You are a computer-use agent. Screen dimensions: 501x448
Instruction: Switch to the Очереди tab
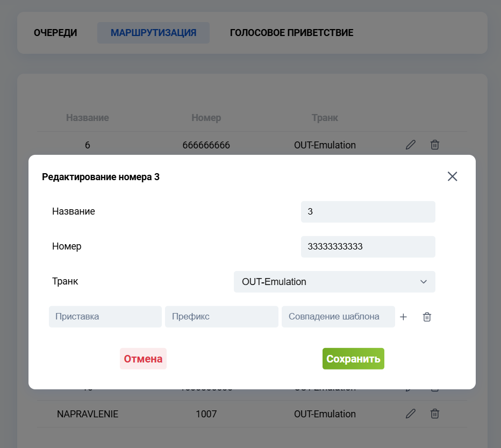(x=55, y=33)
